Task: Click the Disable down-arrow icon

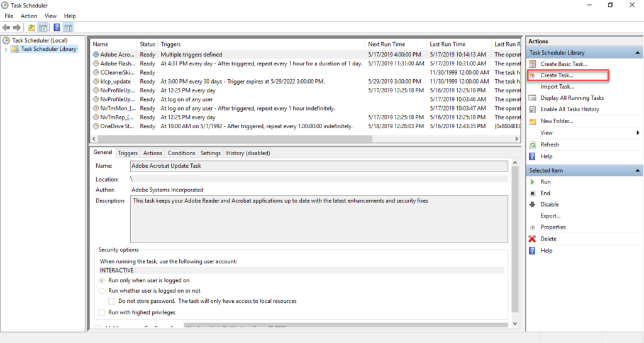Action: (533, 204)
